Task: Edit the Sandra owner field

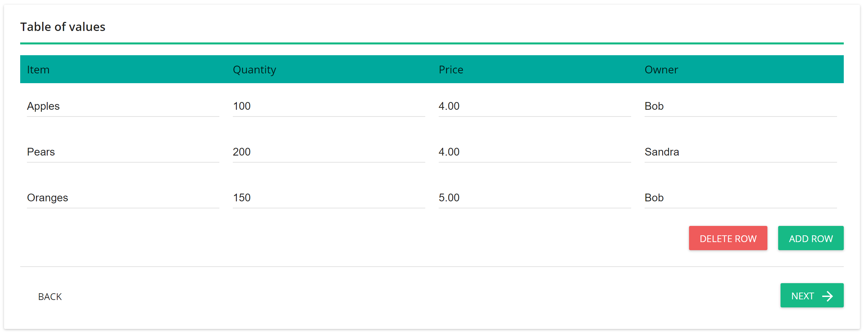Action: coord(740,152)
